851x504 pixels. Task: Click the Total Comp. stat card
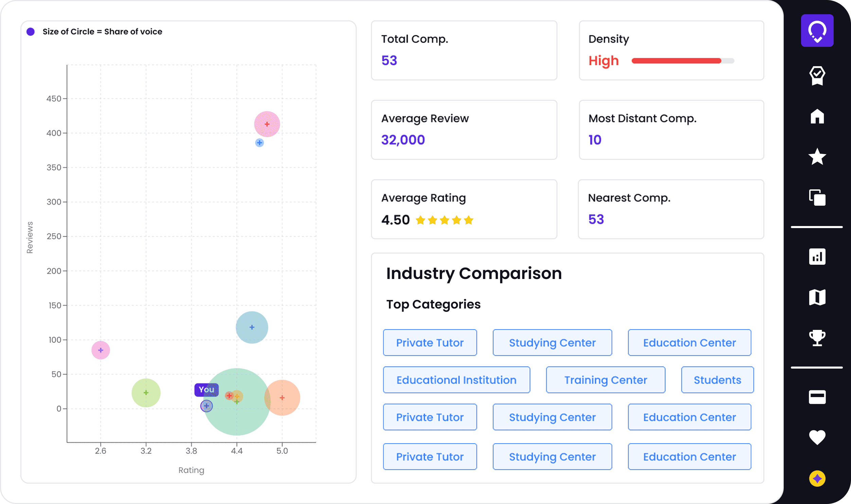click(464, 50)
